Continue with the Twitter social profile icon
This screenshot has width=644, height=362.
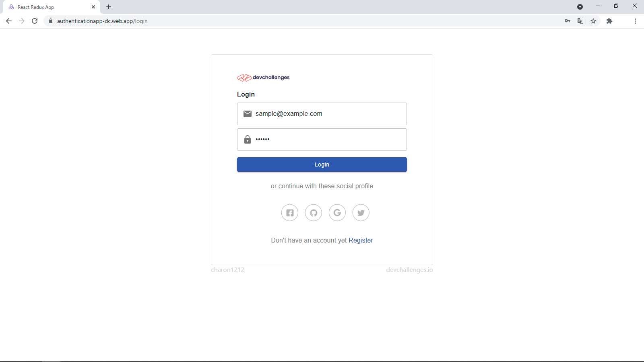pos(361,212)
